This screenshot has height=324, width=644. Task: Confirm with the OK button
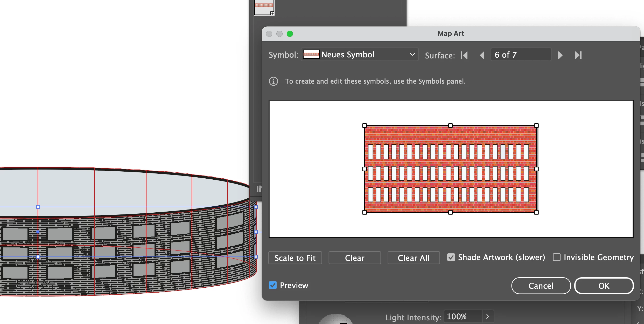[604, 286]
